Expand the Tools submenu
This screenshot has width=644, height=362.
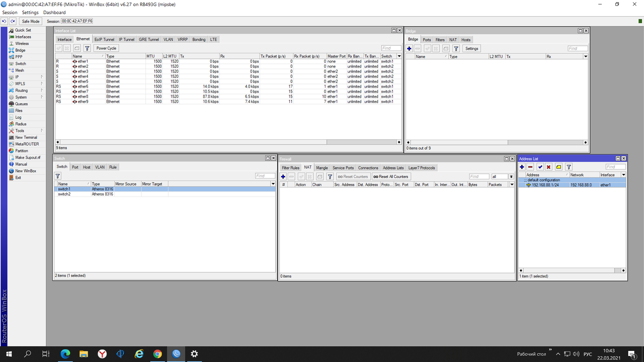click(27, 131)
